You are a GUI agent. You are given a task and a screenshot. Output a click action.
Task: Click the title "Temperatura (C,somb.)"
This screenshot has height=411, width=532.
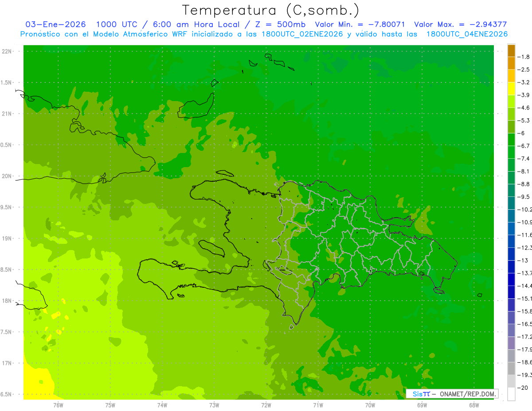coord(271,11)
